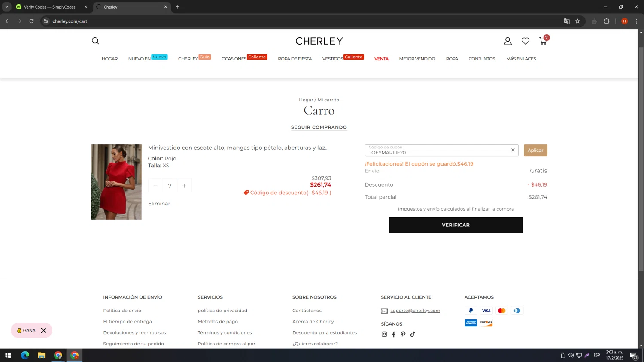Reload the page
Screen dimensions: 644x362
(x=31, y=21)
